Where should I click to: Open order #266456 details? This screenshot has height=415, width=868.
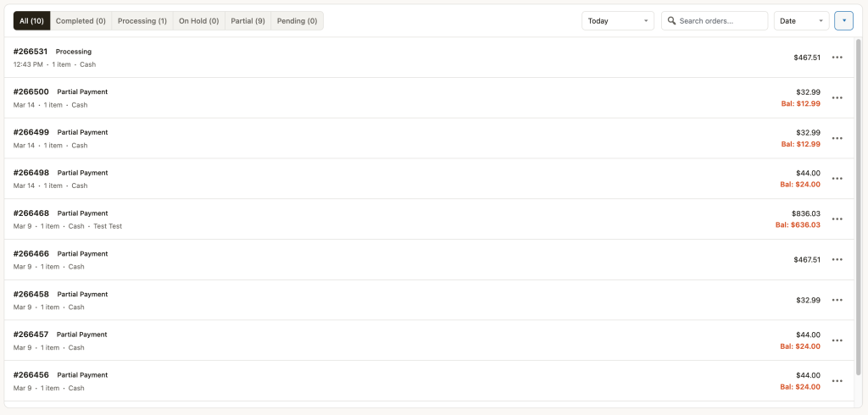coord(34,375)
